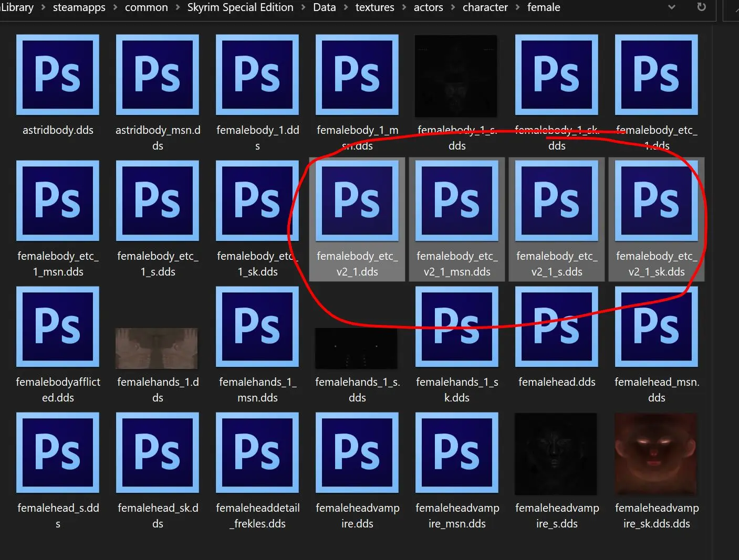The image size is (739, 560).
Task: Click the femalebodyafflicted.dds name label
Action: 58,390
